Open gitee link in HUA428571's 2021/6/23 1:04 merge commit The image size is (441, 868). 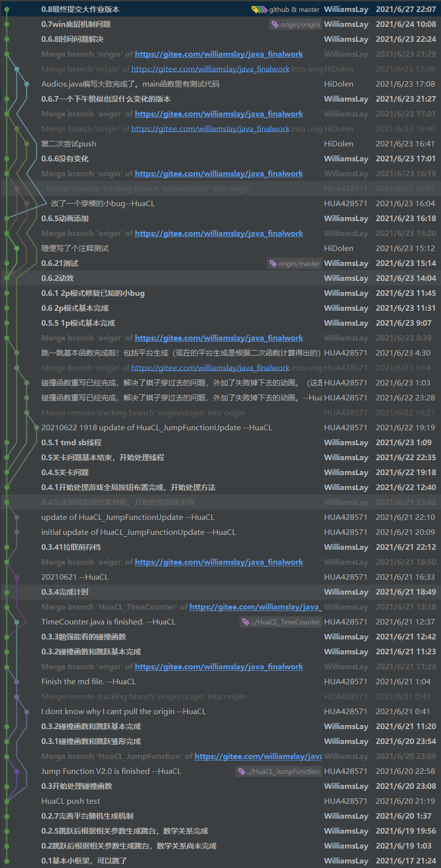tap(210, 368)
